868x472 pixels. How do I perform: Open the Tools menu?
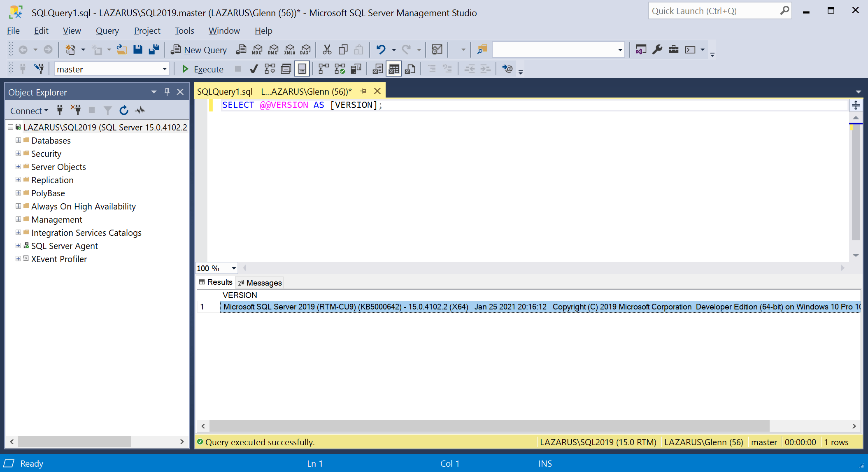184,31
